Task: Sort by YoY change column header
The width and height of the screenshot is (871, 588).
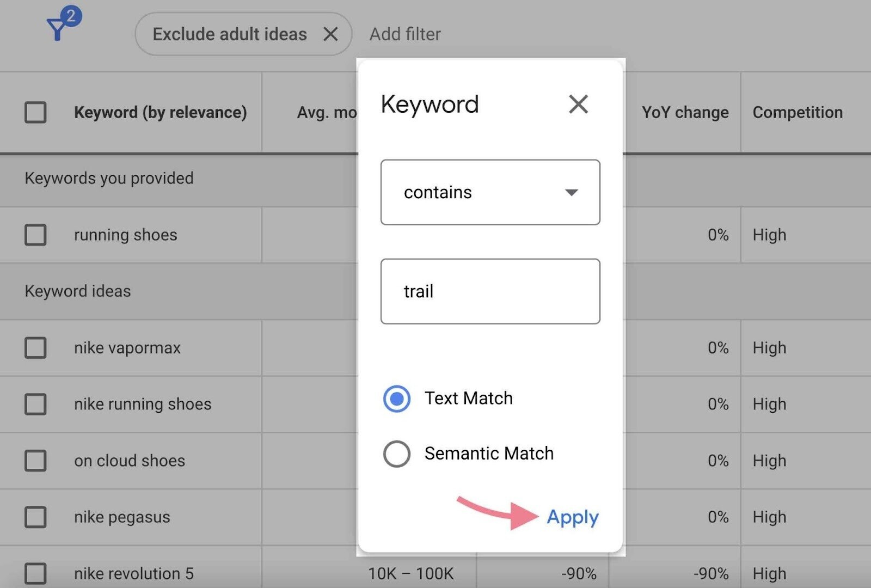Action: [x=685, y=113]
